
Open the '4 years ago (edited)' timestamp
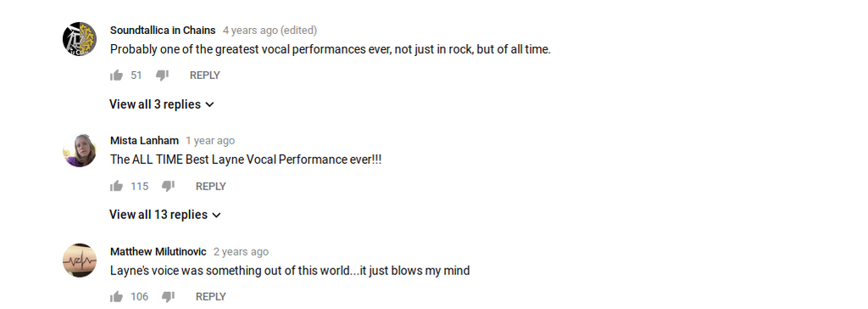(270, 30)
